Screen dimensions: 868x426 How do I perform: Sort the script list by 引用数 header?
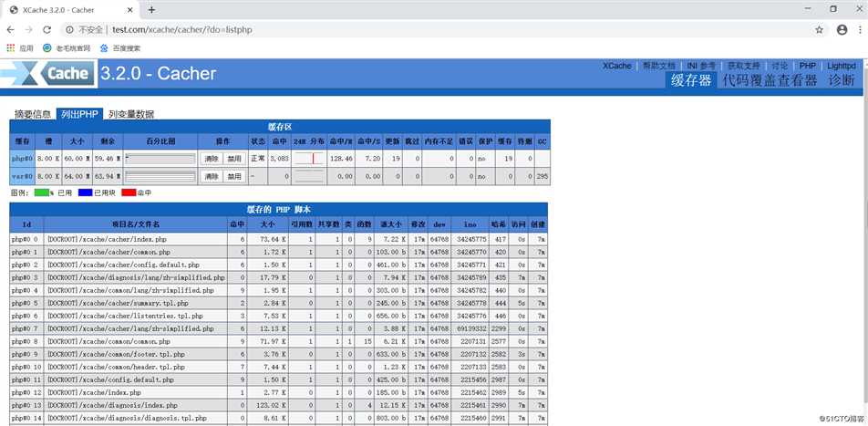click(x=303, y=224)
